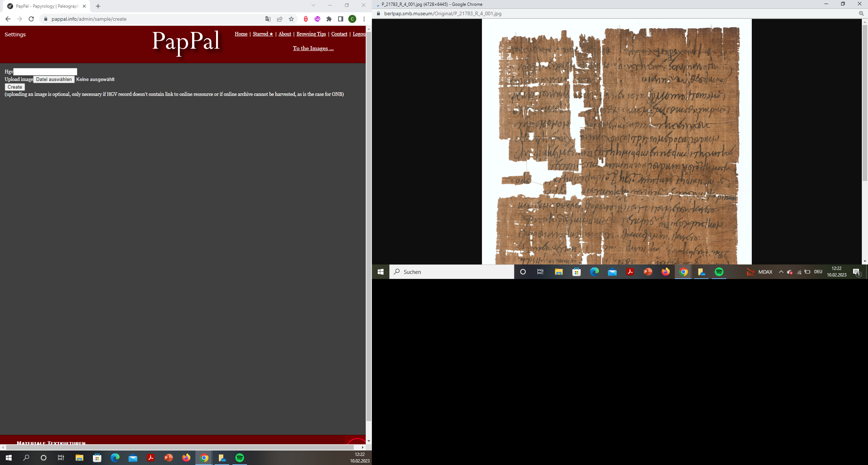Open PowerPoint in lower taskbar
This screenshot has width=868, height=465.
[169, 458]
